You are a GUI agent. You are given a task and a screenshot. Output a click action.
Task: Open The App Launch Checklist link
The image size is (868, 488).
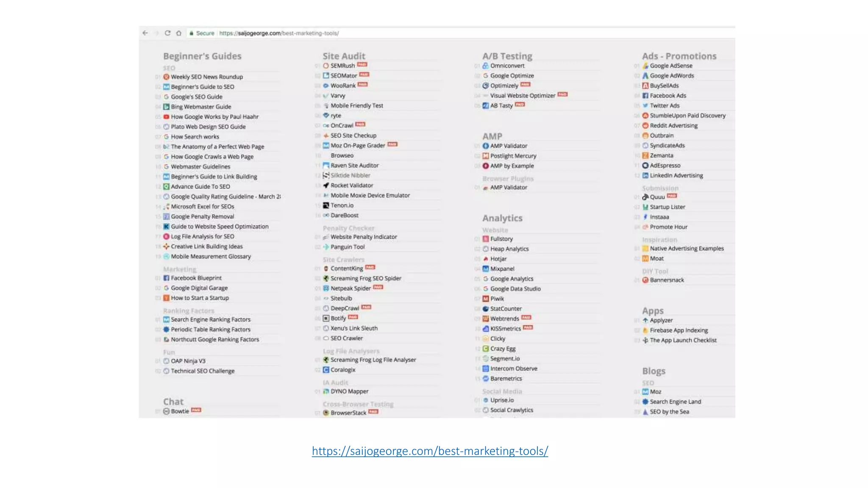coord(683,340)
